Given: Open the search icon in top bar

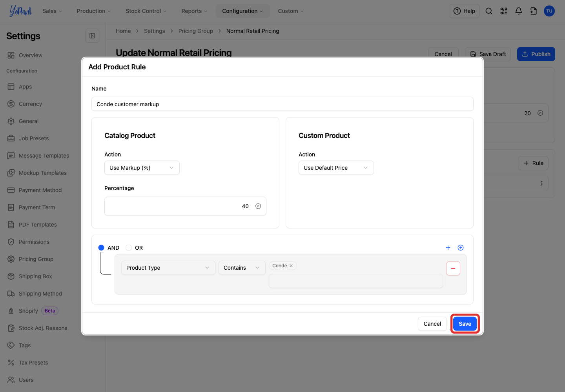Looking at the screenshot, I should (489, 11).
